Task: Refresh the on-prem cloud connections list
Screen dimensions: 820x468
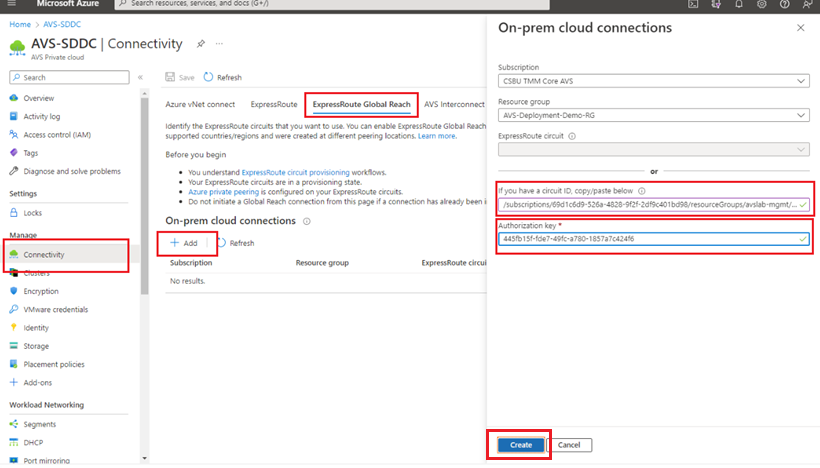Action: click(236, 243)
